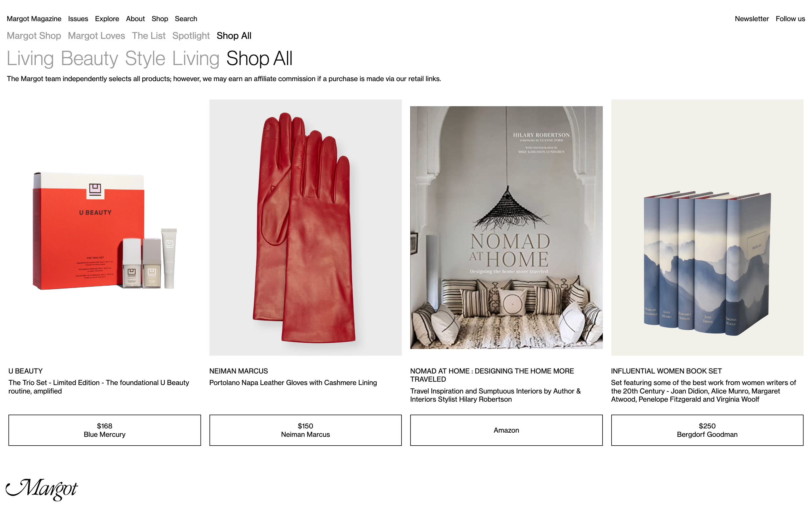Click the $168 Blue Mercury button
This screenshot has height=507, width=812.
click(x=104, y=430)
